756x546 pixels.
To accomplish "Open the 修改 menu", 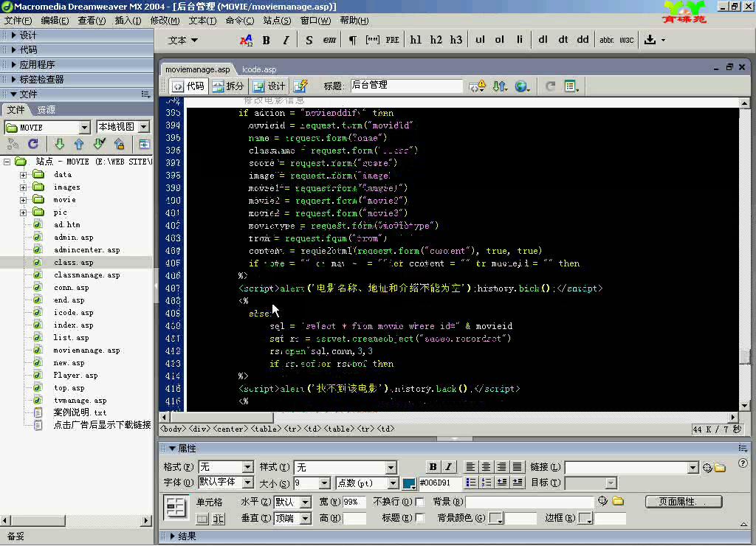I will [x=165, y=20].
